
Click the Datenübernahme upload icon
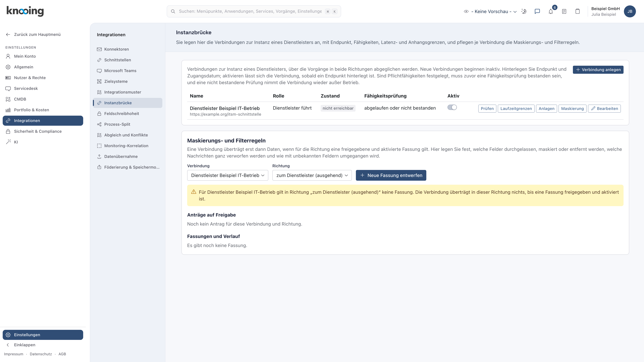pos(99,156)
